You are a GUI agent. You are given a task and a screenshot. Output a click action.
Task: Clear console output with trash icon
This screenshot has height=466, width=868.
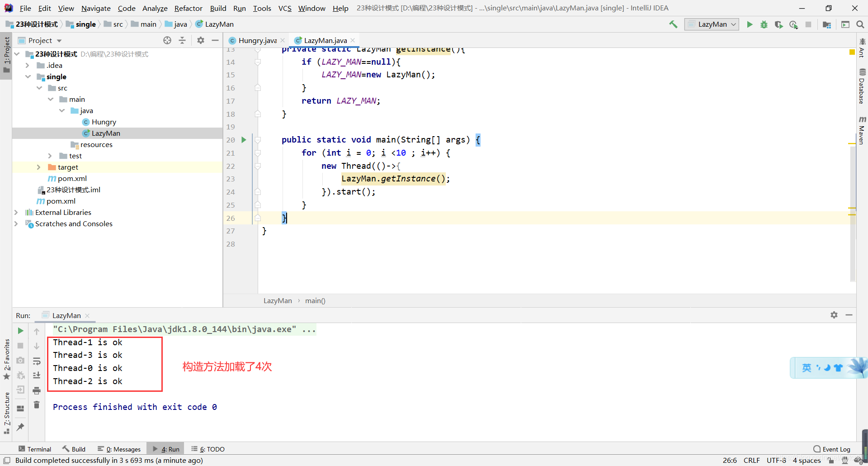(37, 405)
